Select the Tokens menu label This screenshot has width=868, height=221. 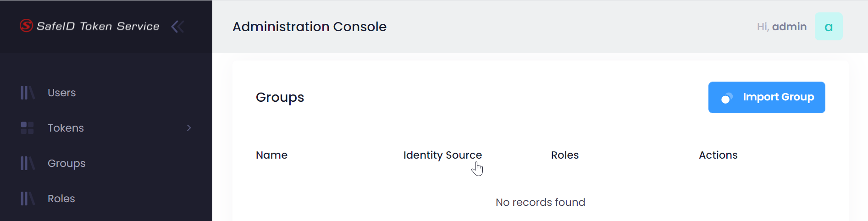(66, 128)
